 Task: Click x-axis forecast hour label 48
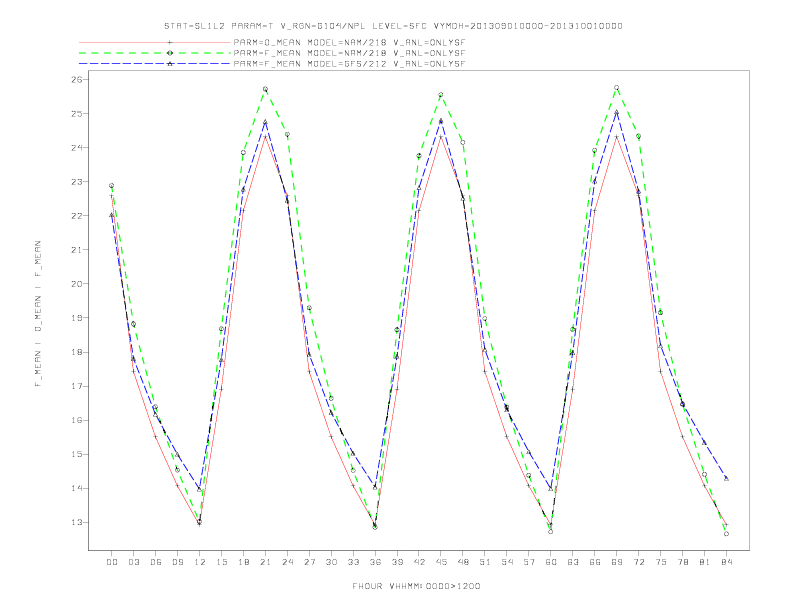click(463, 562)
